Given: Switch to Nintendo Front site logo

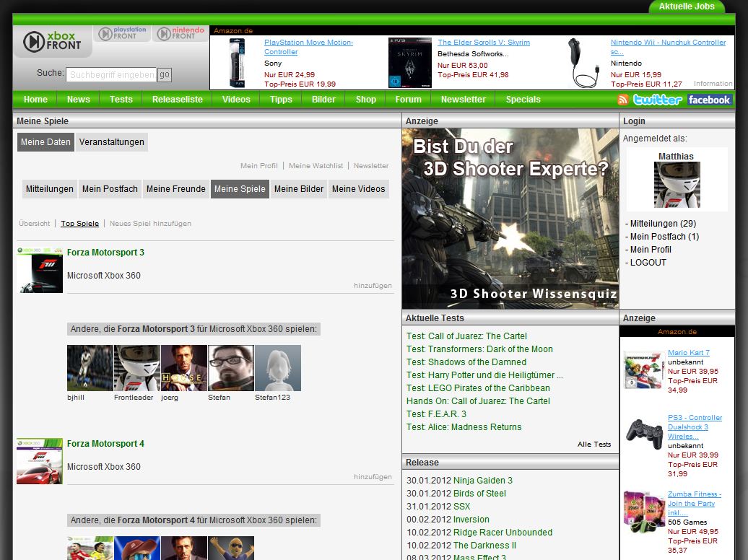Looking at the screenshot, I should pyautogui.click(x=181, y=34).
